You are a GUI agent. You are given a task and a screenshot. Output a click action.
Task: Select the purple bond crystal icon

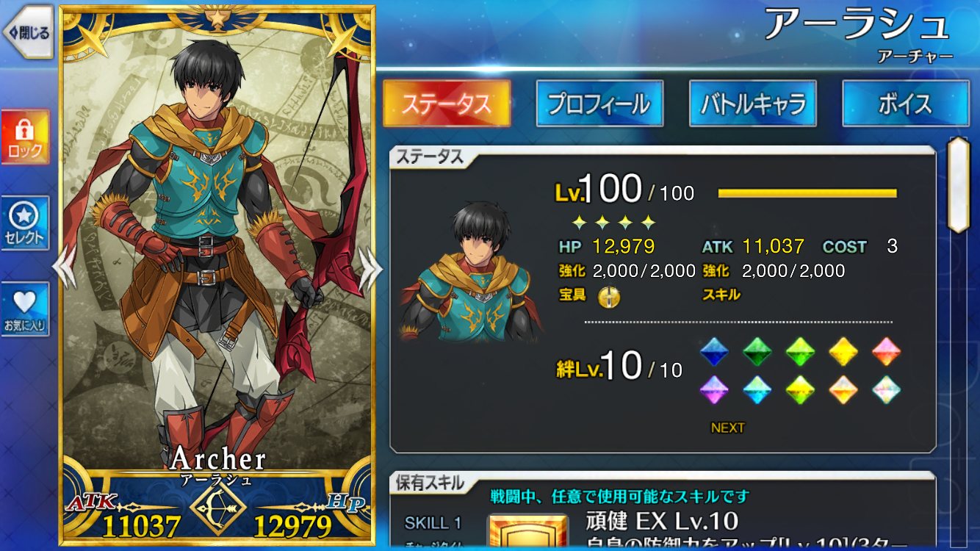pyautogui.click(x=713, y=389)
